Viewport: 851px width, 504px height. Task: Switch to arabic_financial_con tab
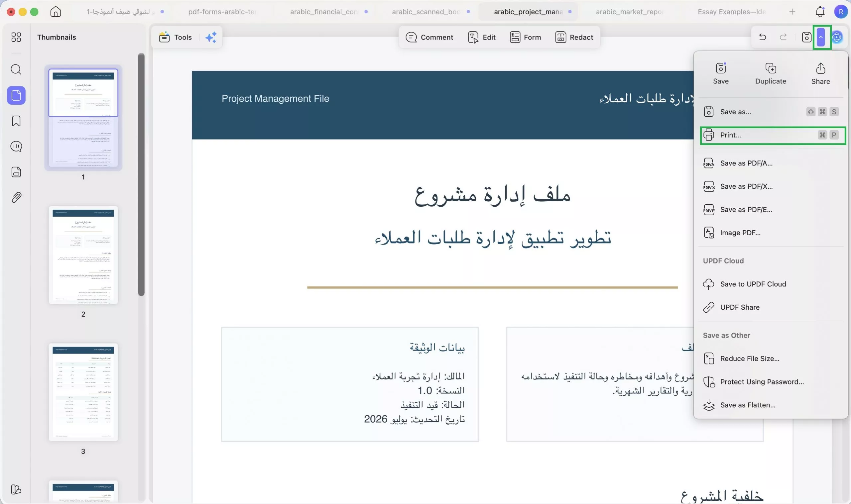tap(324, 12)
